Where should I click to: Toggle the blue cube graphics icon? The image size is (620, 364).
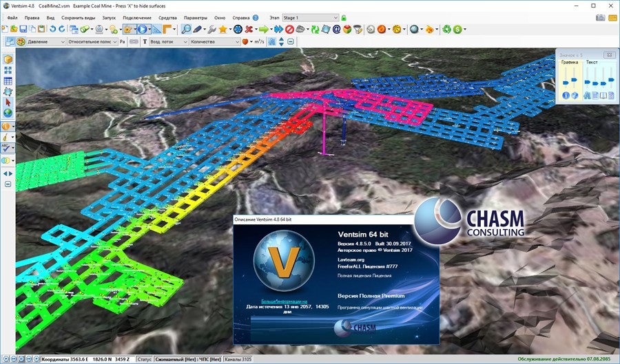[575, 95]
